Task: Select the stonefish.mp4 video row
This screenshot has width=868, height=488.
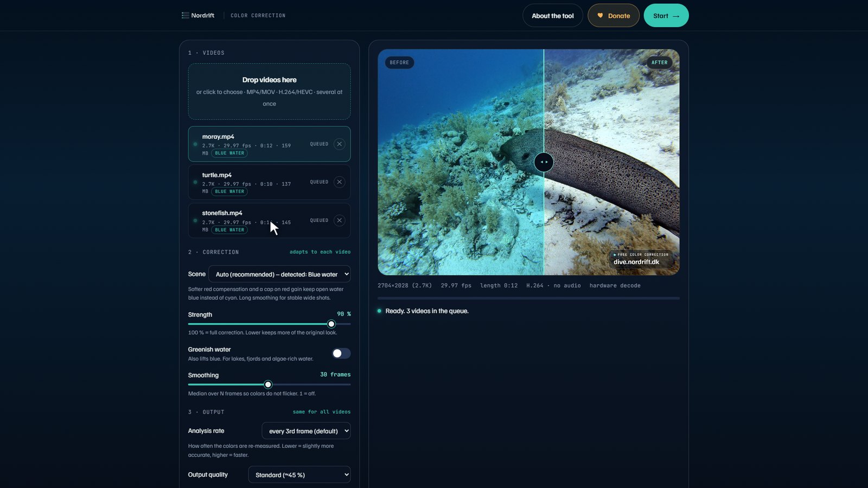Action: point(269,220)
